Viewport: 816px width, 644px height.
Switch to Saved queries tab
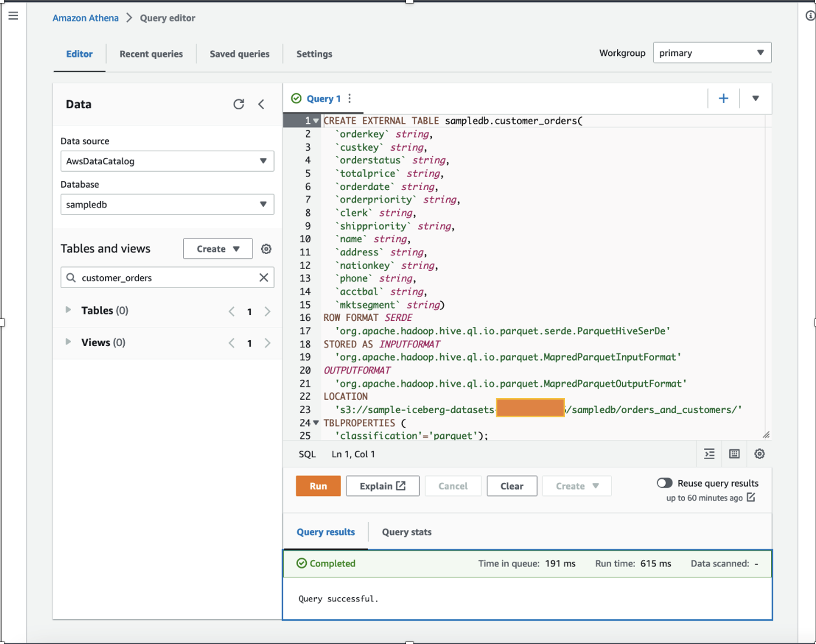coord(240,54)
